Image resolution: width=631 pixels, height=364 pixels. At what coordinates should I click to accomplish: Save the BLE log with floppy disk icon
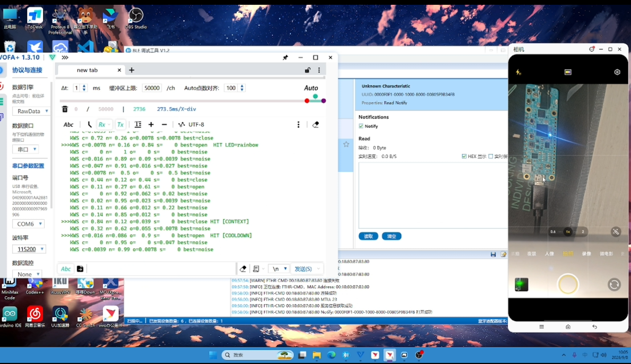tap(493, 254)
